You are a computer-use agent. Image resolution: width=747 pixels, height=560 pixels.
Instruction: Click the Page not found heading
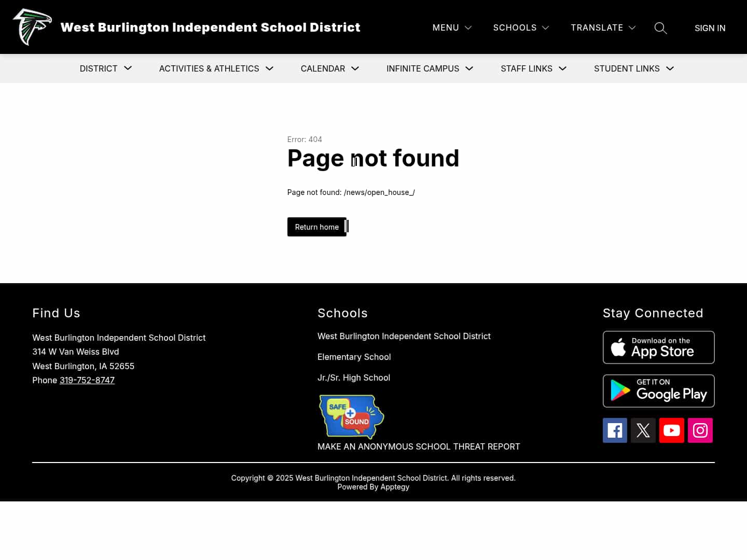(x=374, y=158)
